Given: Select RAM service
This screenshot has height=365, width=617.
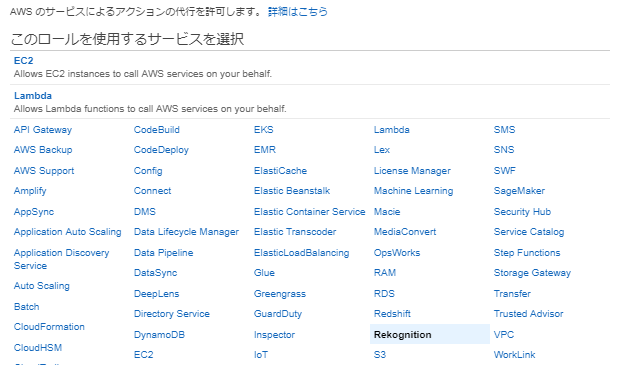Looking at the screenshot, I should (x=385, y=273).
